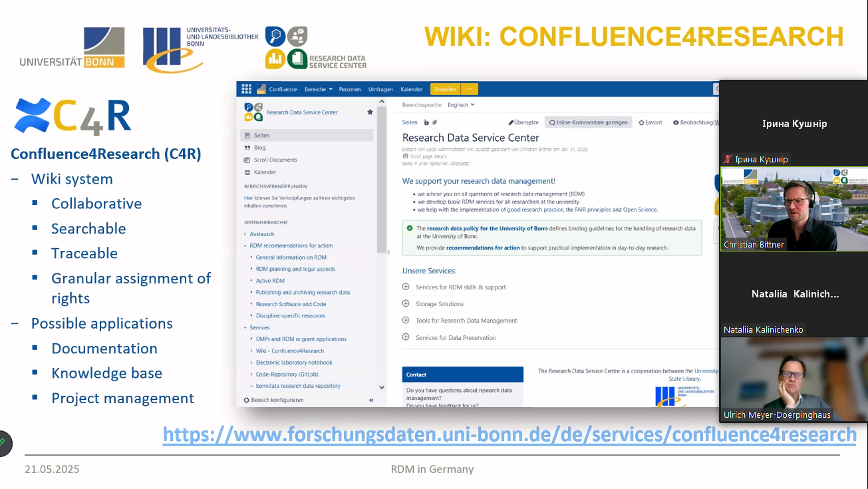Click the Contact panel header
The height and width of the screenshot is (489, 868).
tap(463, 375)
